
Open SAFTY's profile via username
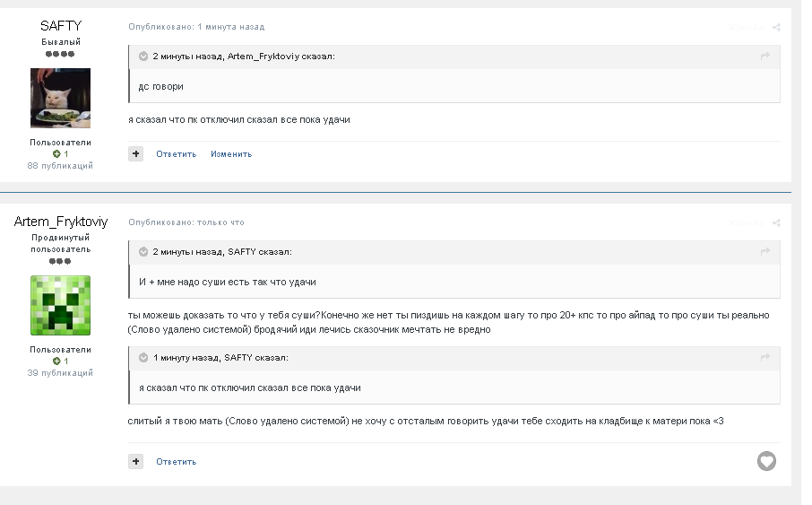tap(61, 26)
